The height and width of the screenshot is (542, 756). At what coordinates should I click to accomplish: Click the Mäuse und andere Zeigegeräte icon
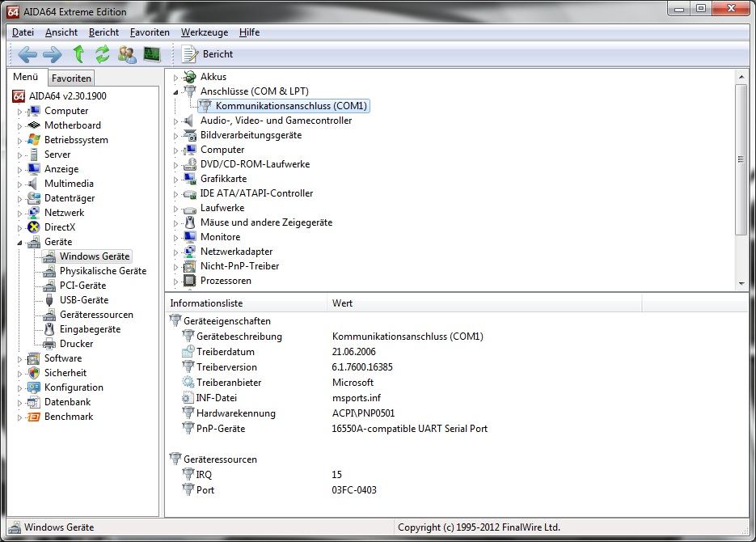(x=190, y=222)
